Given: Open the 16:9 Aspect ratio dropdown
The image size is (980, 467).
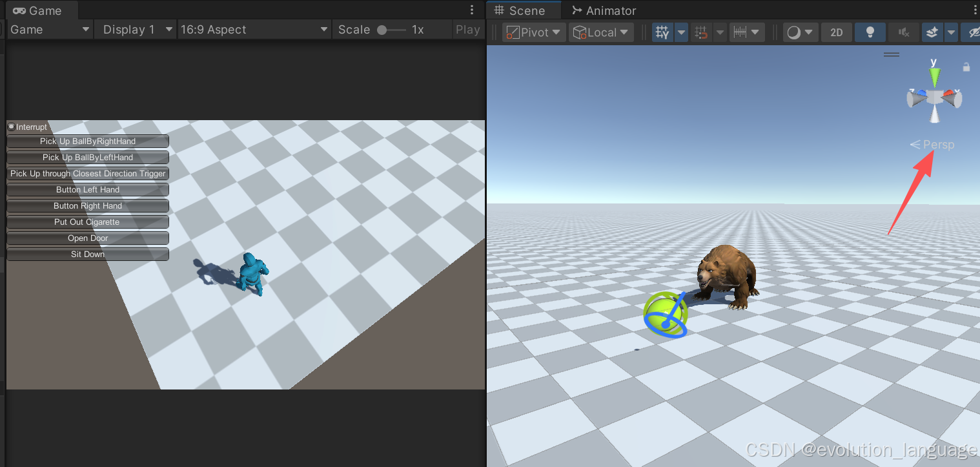Looking at the screenshot, I should coord(255,30).
